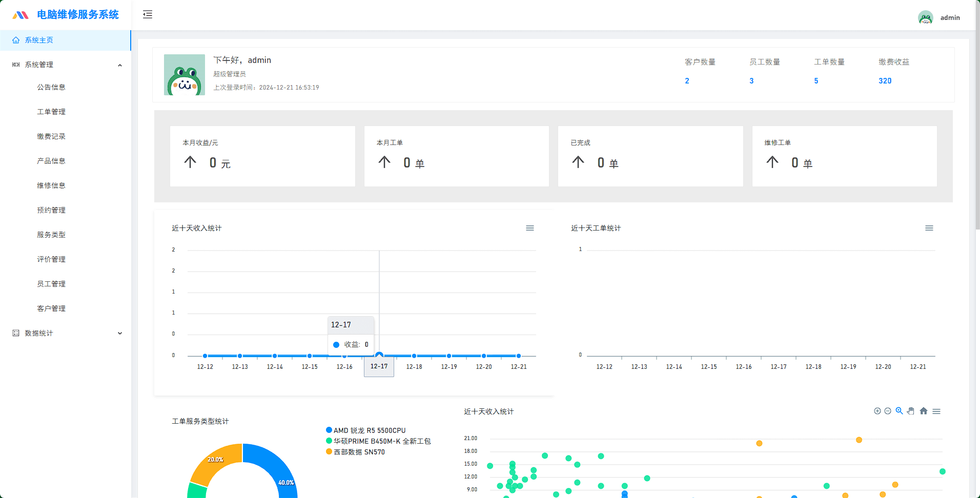Click the 12-12 data point on line chart
This screenshot has width=980, height=498.
coord(205,356)
